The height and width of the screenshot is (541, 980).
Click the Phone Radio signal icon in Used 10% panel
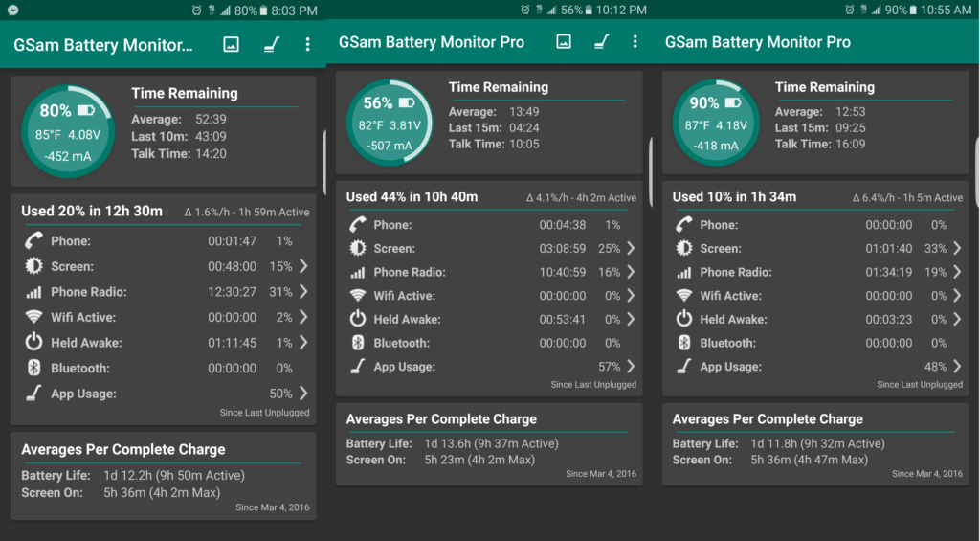pyautogui.click(x=683, y=273)
